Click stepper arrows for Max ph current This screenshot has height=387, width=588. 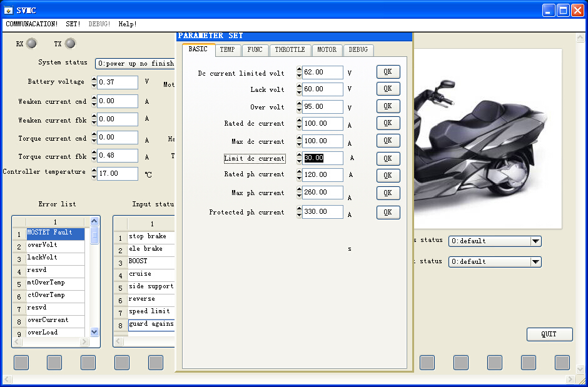point(299,193)
